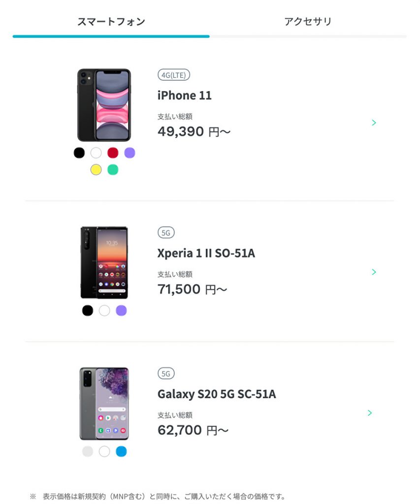Select red iPhone 11 color swatch

pos(113,153)
